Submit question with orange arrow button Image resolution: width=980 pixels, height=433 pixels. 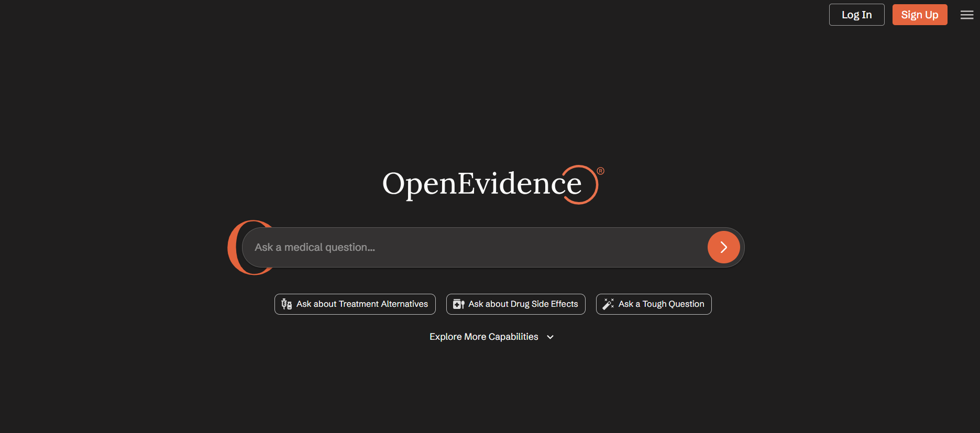pos(723,247)
